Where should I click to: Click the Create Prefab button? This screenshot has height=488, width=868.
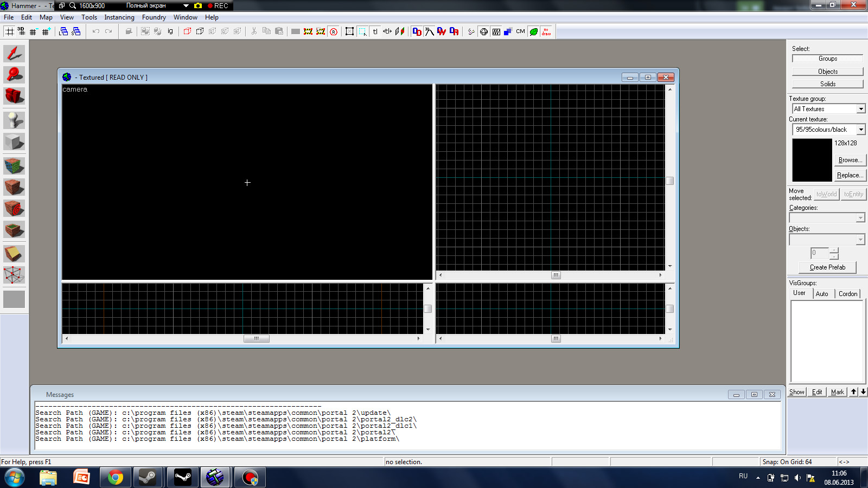pyautogui.click(x=827, y=267)
